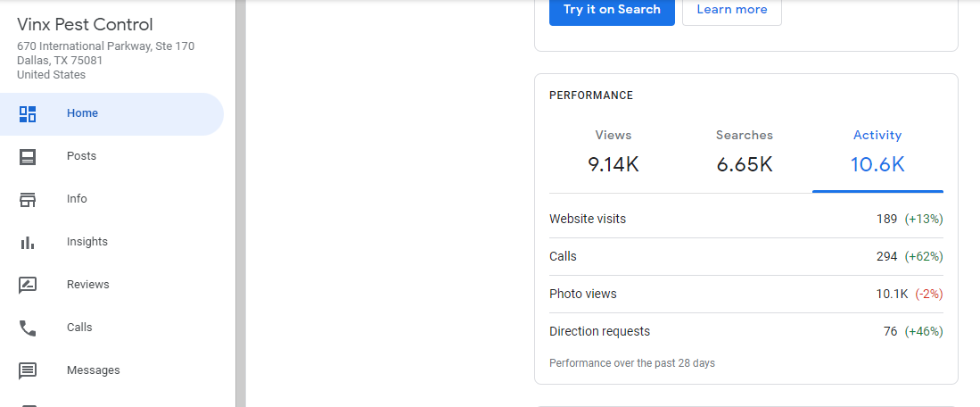This screenshot has height=407, width=980.
Task: Switch to the Views performance tab
Action: tap(613, 152)
